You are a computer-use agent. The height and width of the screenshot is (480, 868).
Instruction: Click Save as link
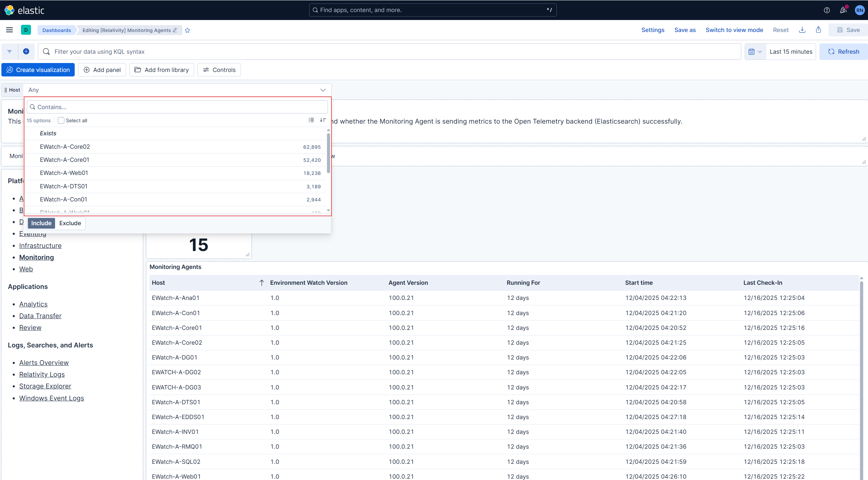(x=685, y=30)
